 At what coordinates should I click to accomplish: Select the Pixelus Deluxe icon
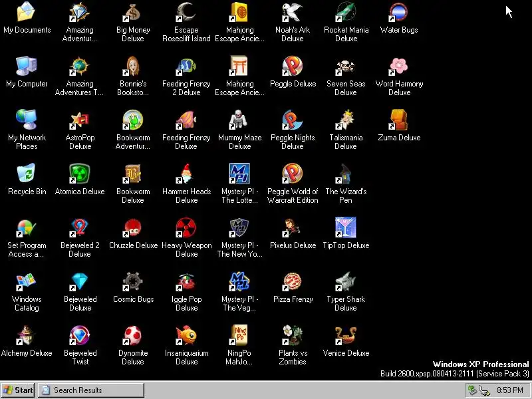tap(293, 227)
